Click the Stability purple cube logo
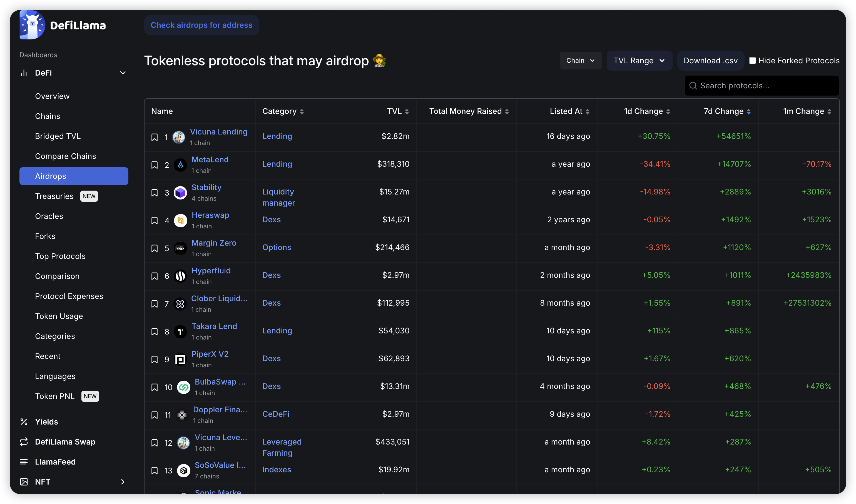The width and height of the screenshot is (856, 504). (180, 193)
